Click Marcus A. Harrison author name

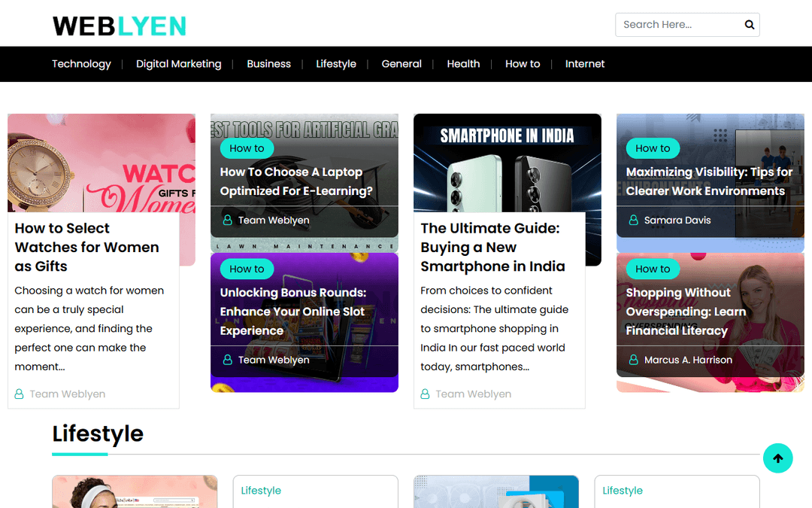688,360
